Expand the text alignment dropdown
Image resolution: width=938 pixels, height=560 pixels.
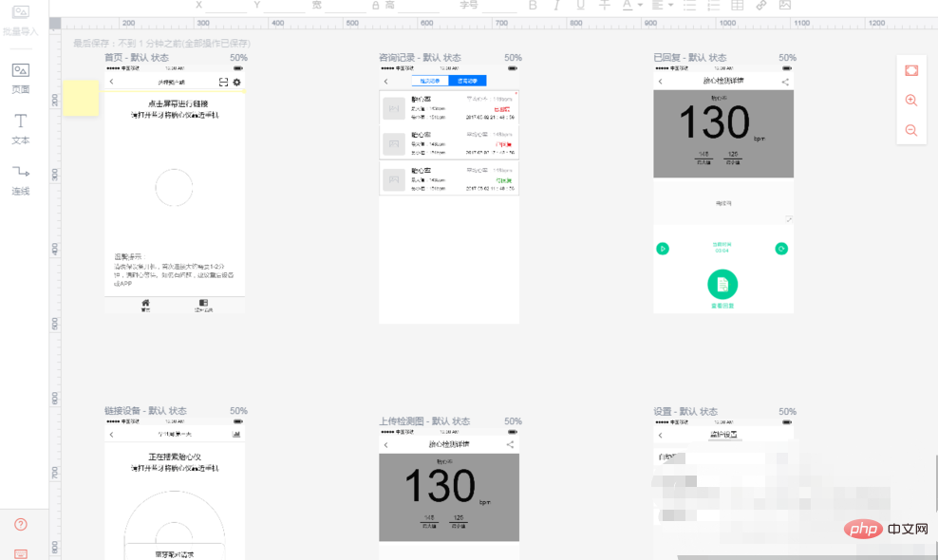click(670, 5)
